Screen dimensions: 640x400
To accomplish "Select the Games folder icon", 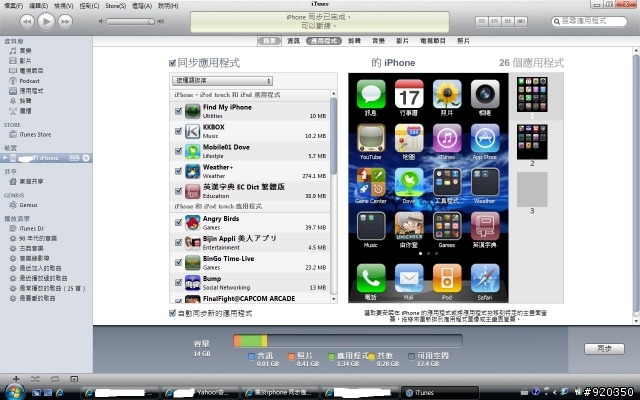I will click(x=447, y=226).
